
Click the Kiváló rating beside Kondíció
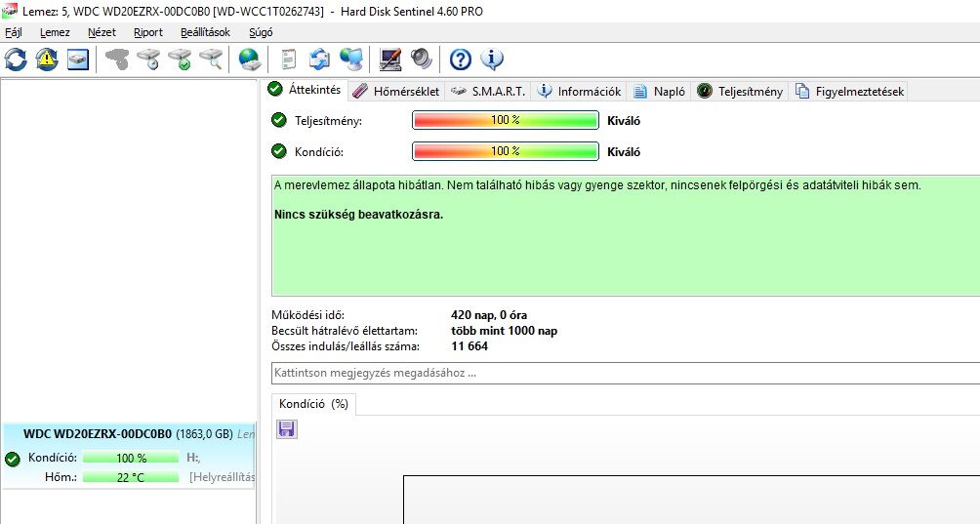click(x=624, y=152)
